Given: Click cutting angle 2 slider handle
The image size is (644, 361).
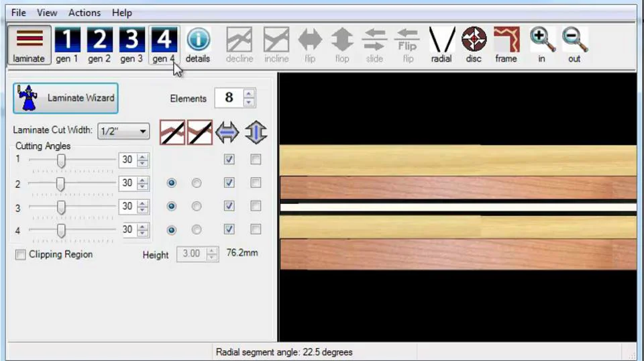Looking at the screenshot, I should [x=60, y=185].
